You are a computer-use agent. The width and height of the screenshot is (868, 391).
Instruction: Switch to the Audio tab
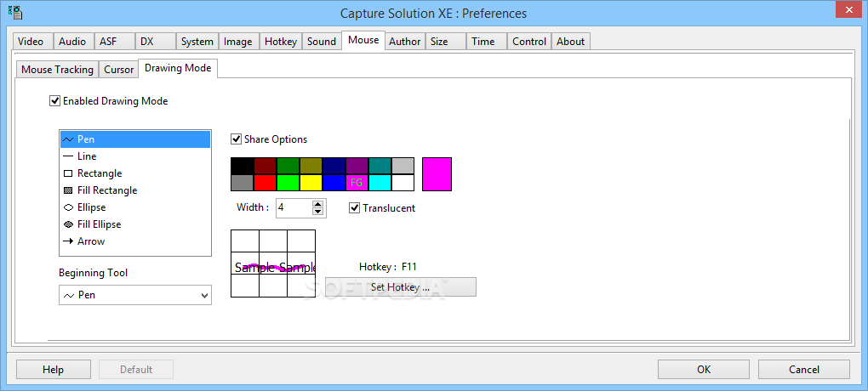[x=74, y=42]
